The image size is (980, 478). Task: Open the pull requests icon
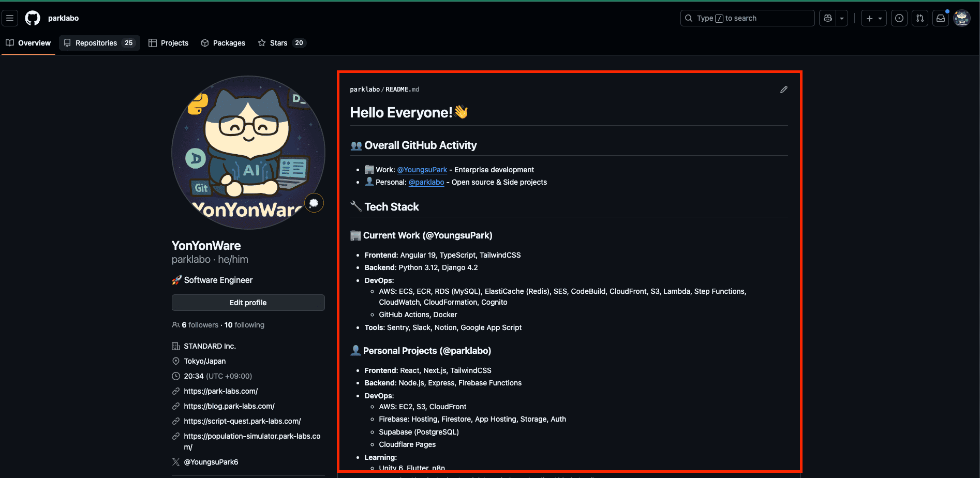919,18
